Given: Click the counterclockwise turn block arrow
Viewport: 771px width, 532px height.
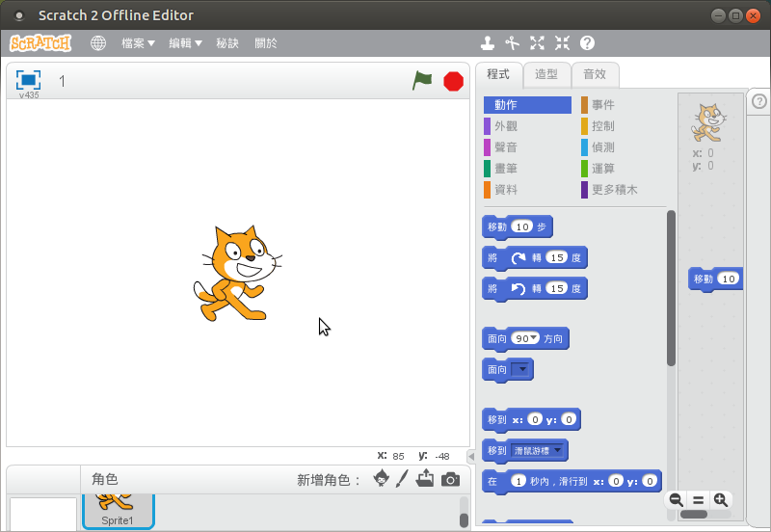Looking at the screenshot, I should point(518,288).
